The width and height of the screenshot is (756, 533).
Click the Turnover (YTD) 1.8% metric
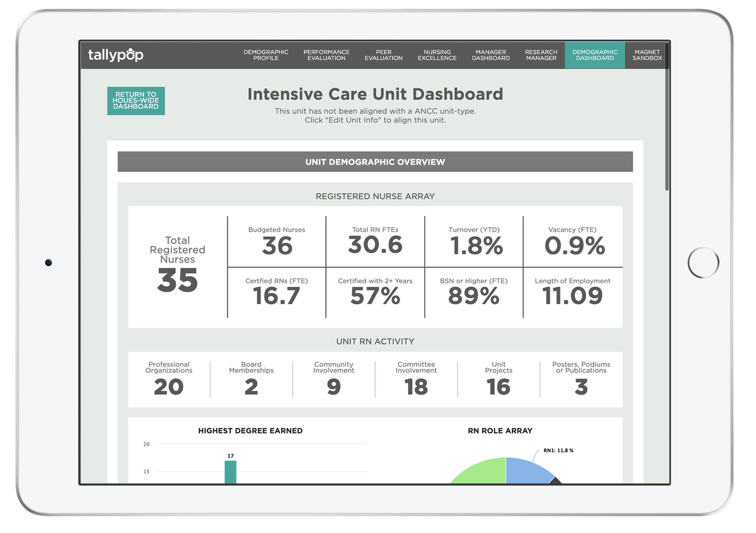[476, 245]
